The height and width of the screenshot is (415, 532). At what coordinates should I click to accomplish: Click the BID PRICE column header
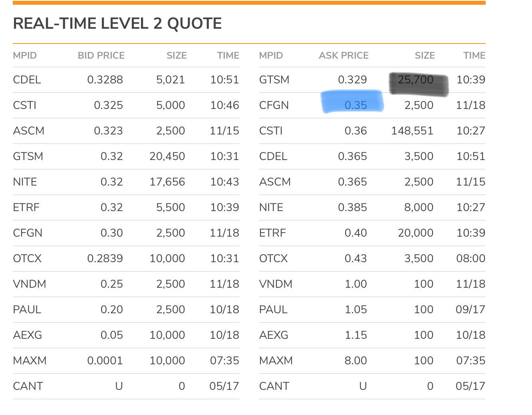click(x=101, y=55)
